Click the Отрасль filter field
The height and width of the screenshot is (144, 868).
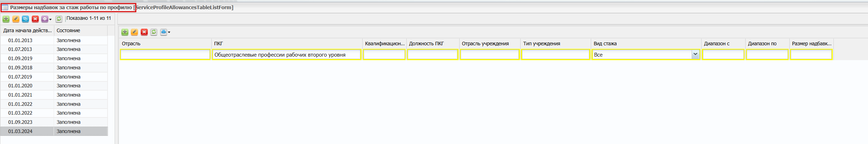(165, 54)
